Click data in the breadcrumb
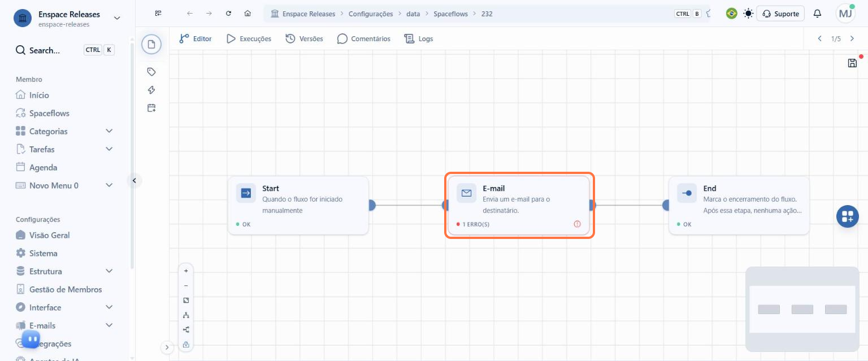 (x=413, y=14)
